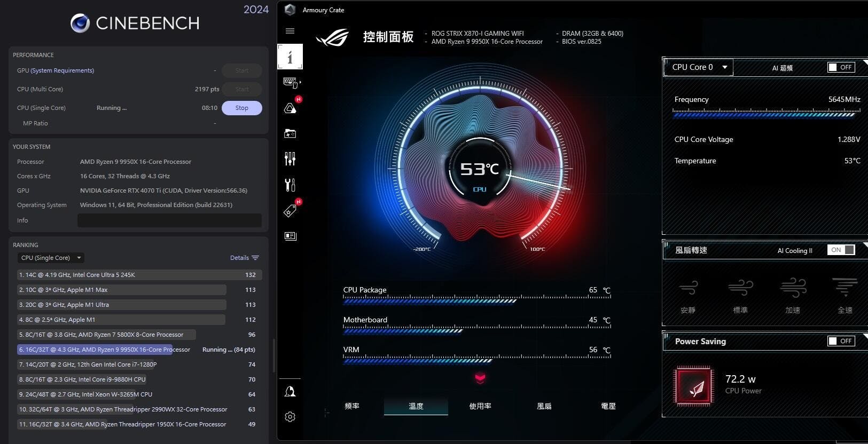Click the 5645MHz frequency value
This screenshot has width=868, height=444.
click(x=844, y=99)
